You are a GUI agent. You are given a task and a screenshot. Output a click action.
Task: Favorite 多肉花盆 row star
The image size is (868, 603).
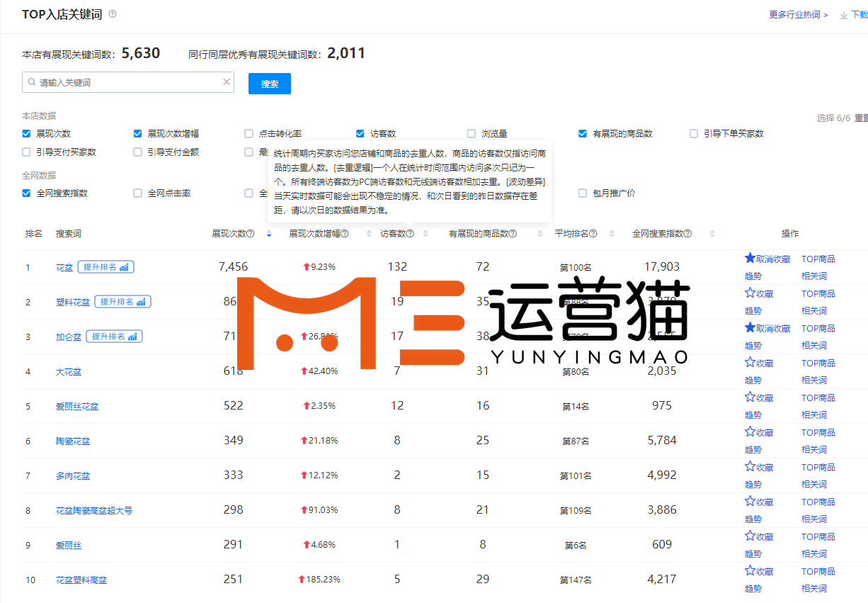point(750,467)
